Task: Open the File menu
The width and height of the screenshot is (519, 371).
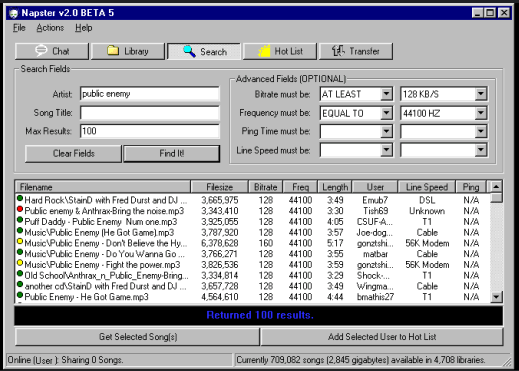Action: (x=19, y=28)
